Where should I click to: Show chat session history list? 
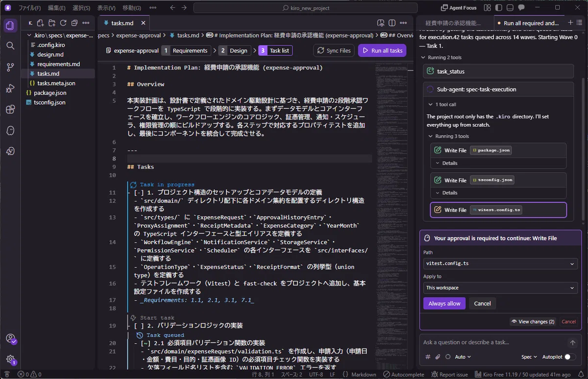coord(580,23)
